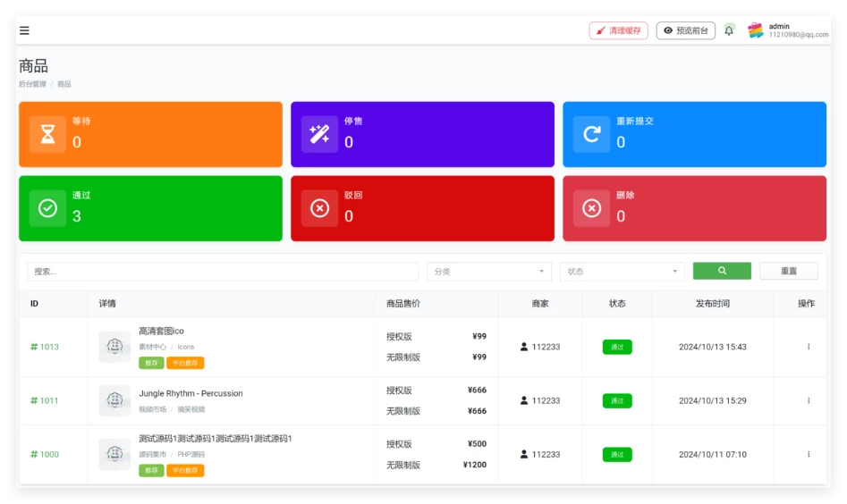Click the refresh icon on 重新提交 card
This screenshot has height=504, width=847.
point(591,134)
